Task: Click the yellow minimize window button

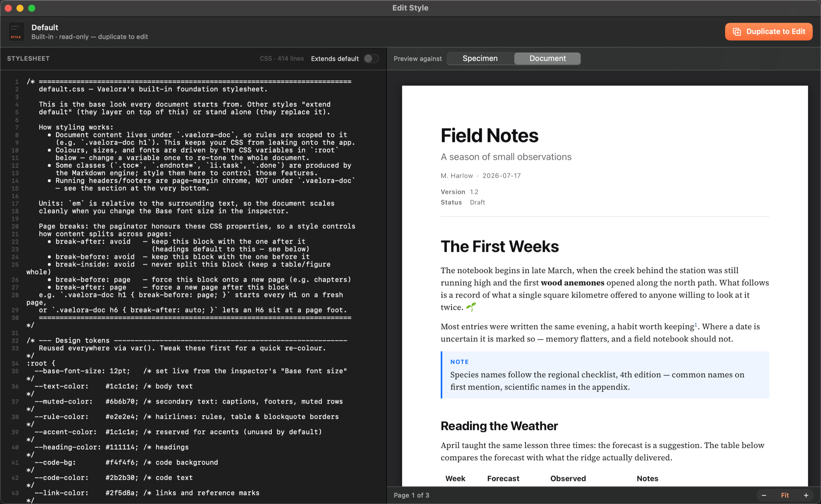Action: 20,8
